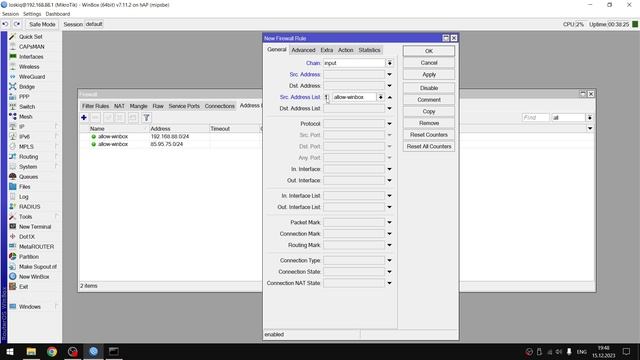Open Src. Address List value dropdown
This screenshot has width=640, height=360.
point(380,97)
